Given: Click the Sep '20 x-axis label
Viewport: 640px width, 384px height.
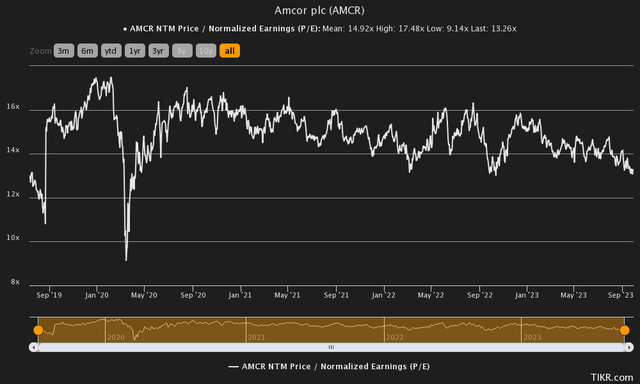Looking at the screenshot, I should (193, 295).
